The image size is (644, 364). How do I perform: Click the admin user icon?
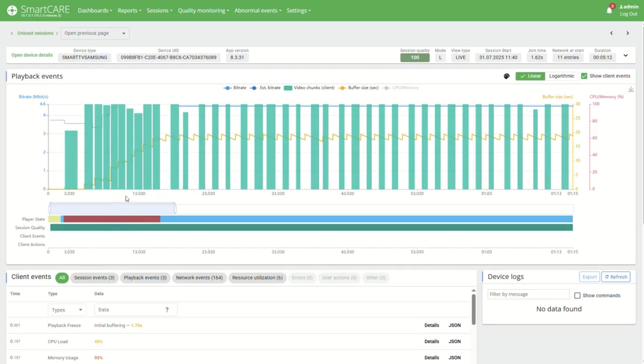[621, 6]
